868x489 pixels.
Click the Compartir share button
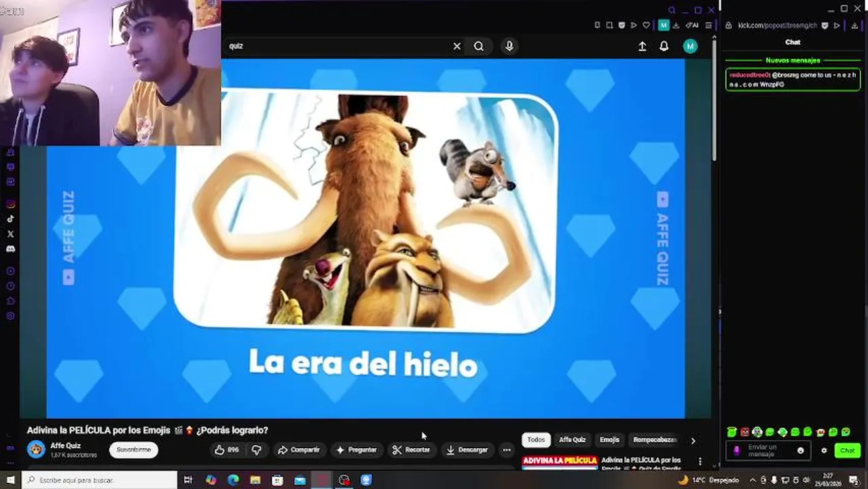click(x=298, y=450)
